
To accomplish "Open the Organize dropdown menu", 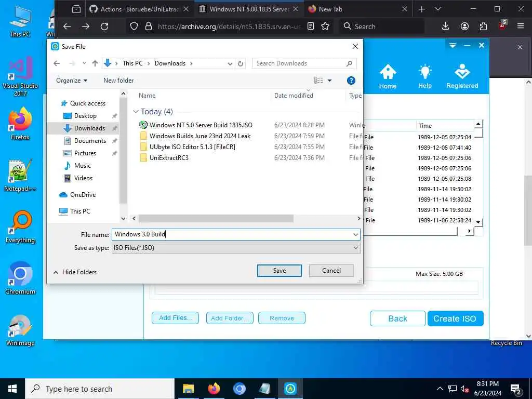I will [72, 81].
